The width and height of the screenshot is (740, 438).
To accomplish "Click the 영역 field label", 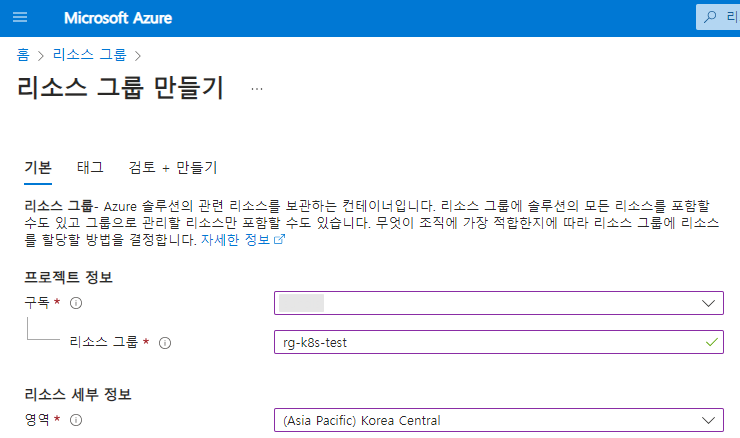I will tap(37, 420).
